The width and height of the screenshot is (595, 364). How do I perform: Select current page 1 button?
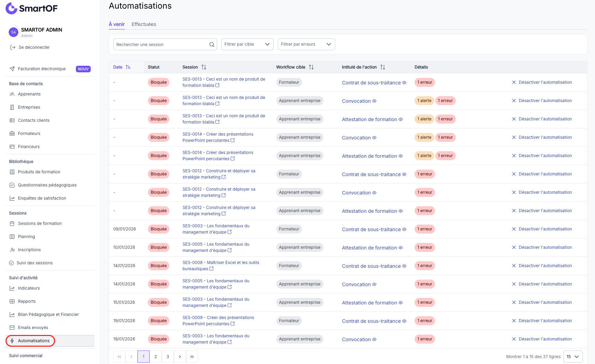pyautogui.click(x=143, y=357)
